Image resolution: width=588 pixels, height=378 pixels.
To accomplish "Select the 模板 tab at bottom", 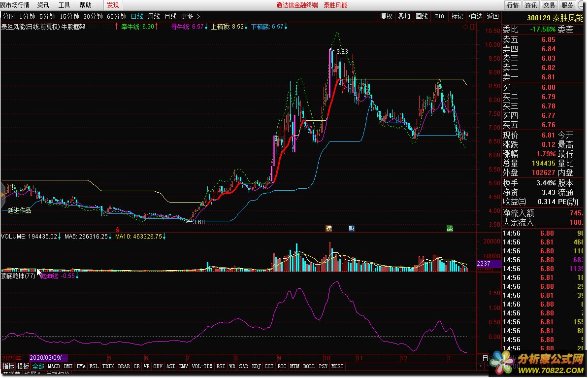I will click(x=23, y=366).
